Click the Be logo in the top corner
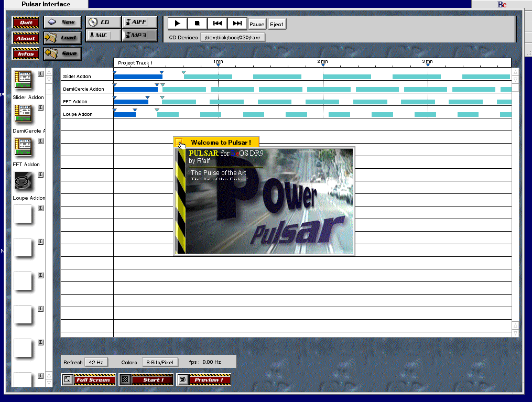Screen dimensions: 532x402 pyautogui.click(x=502, y=4)
